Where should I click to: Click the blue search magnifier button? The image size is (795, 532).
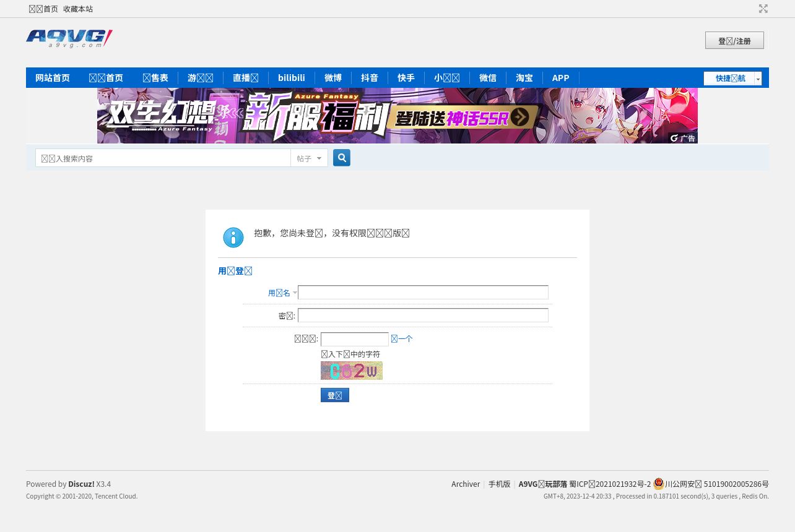342,158
